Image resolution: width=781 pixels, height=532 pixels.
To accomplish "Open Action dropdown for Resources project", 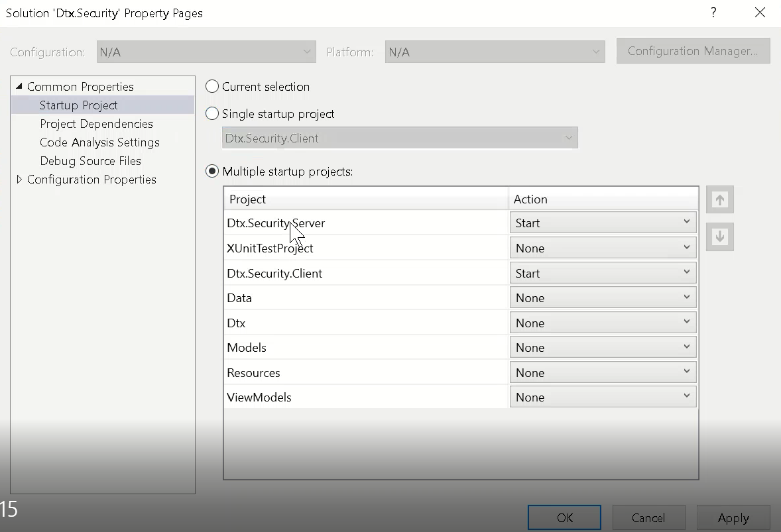I will tap(603, 372).
